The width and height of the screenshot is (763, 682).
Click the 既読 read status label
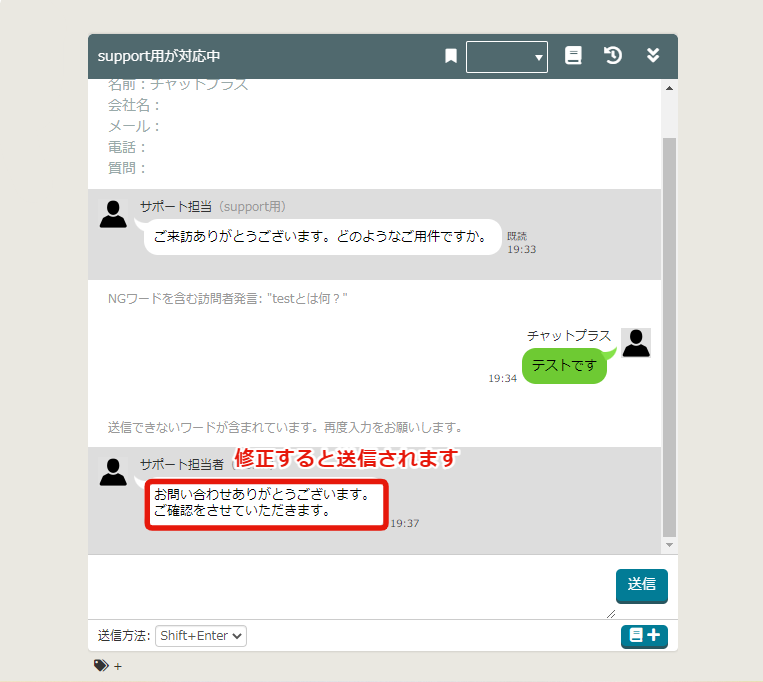coord(517,236)
